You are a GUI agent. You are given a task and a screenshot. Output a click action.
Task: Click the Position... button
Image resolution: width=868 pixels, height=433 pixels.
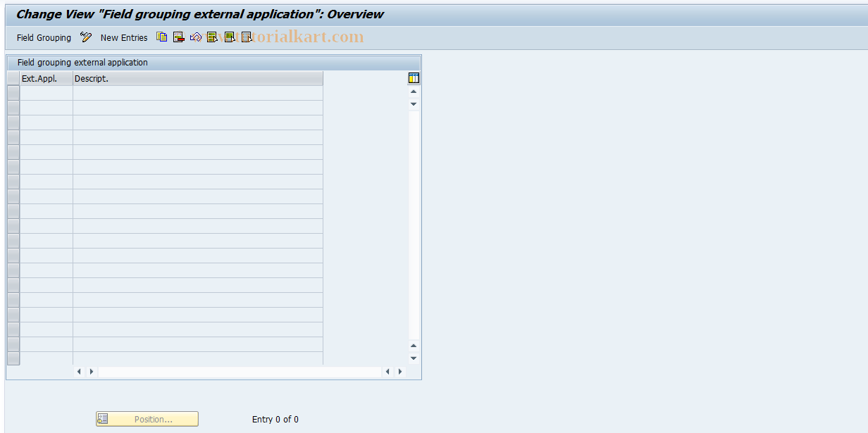[147, 419]
